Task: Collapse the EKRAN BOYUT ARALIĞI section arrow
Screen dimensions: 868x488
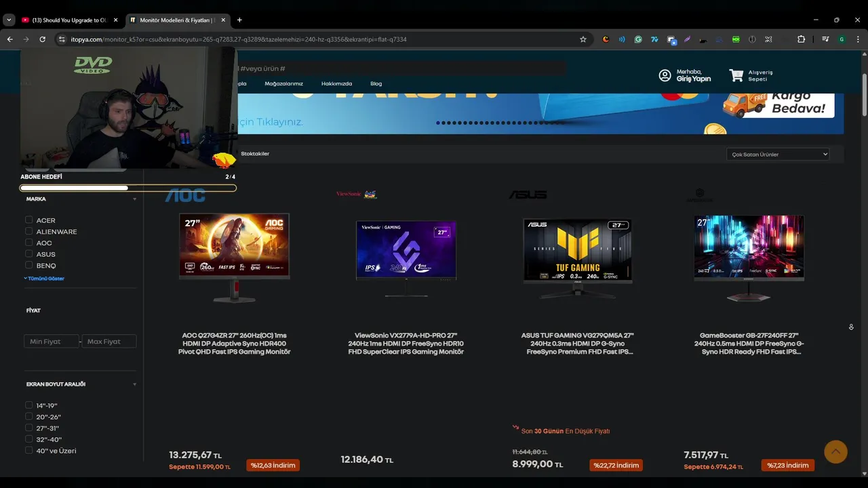Action: point(134,384)
